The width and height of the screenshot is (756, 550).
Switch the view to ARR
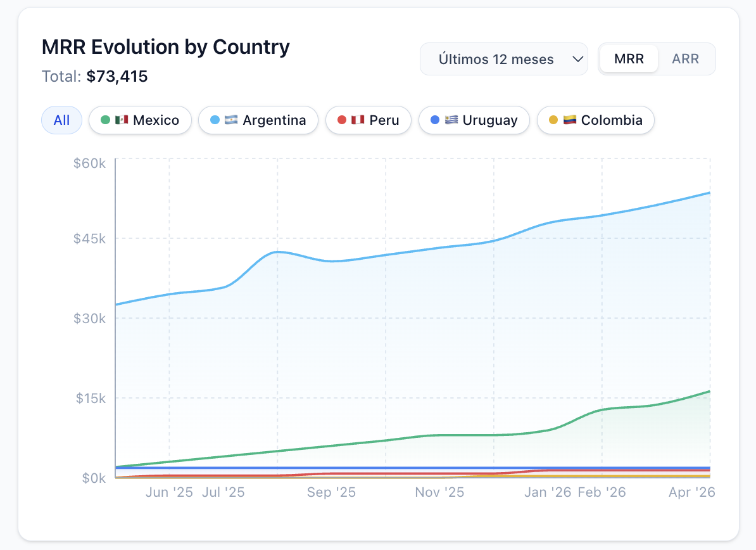tap(685, 58)
